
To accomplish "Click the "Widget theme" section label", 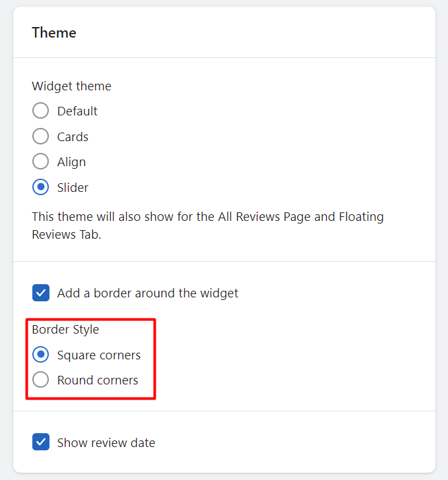I will click(71, 86).
